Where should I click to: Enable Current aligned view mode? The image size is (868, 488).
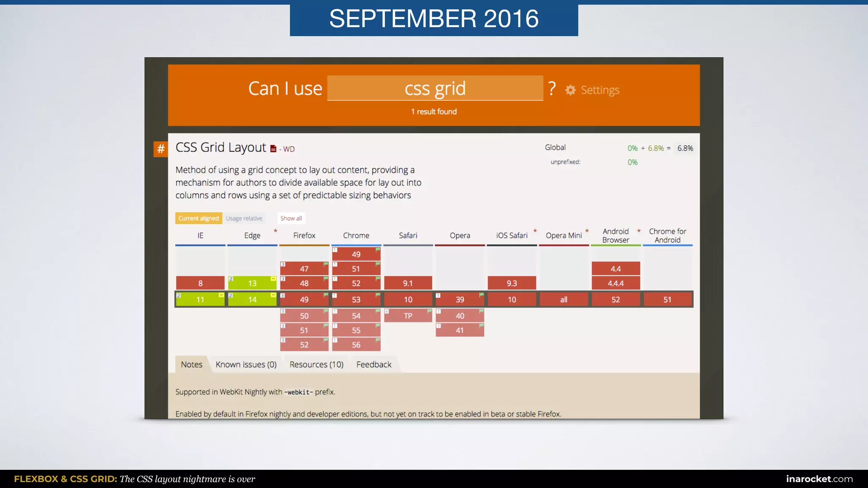click(x=198, y=218)
